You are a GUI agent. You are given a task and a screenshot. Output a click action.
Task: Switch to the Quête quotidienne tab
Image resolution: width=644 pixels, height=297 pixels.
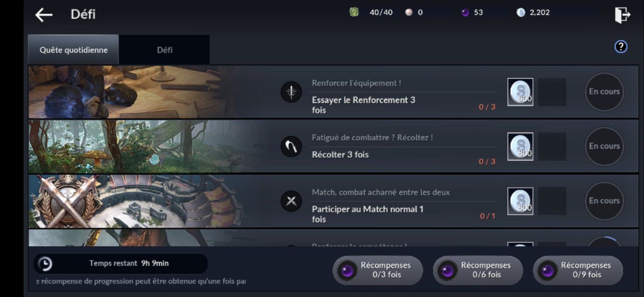pos(74,50)
